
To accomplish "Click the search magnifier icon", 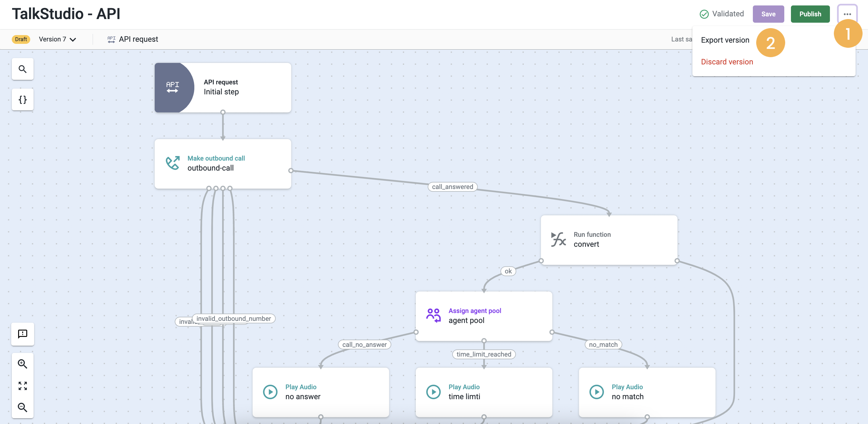I will coord(23,69).
